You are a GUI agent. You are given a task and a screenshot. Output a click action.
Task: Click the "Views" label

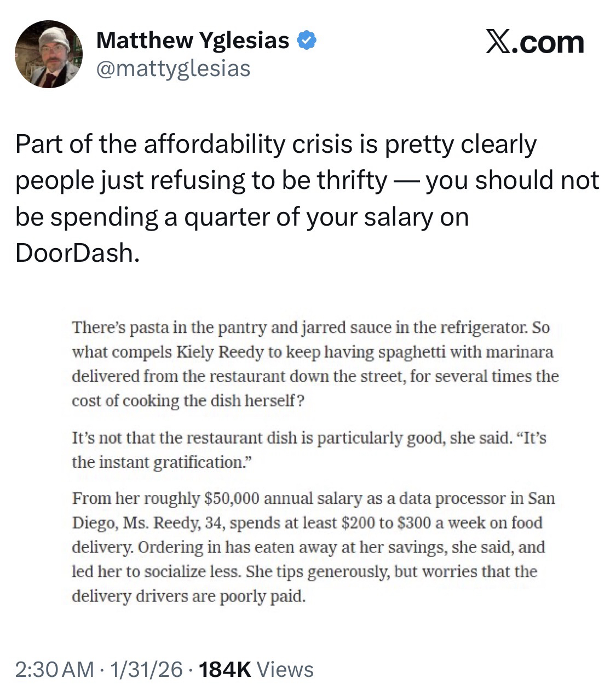[285, 669]
